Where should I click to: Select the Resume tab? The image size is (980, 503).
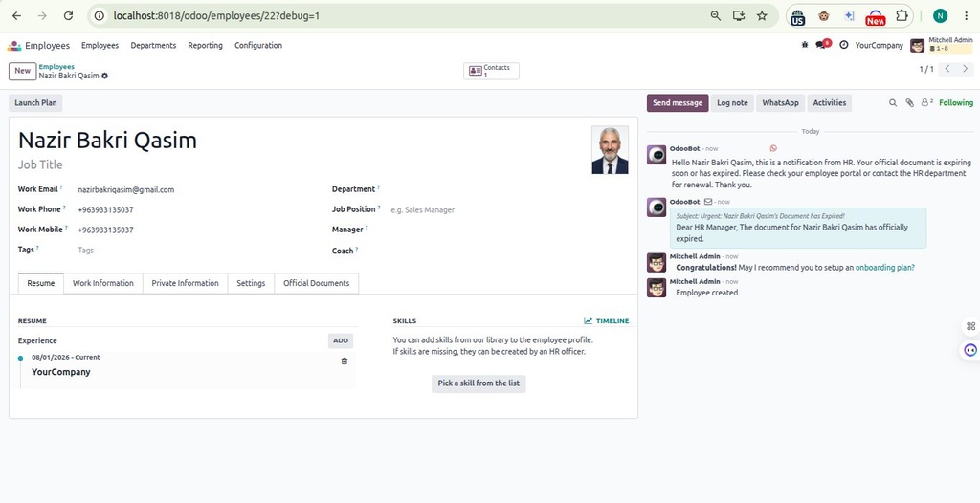click(40, 283)
